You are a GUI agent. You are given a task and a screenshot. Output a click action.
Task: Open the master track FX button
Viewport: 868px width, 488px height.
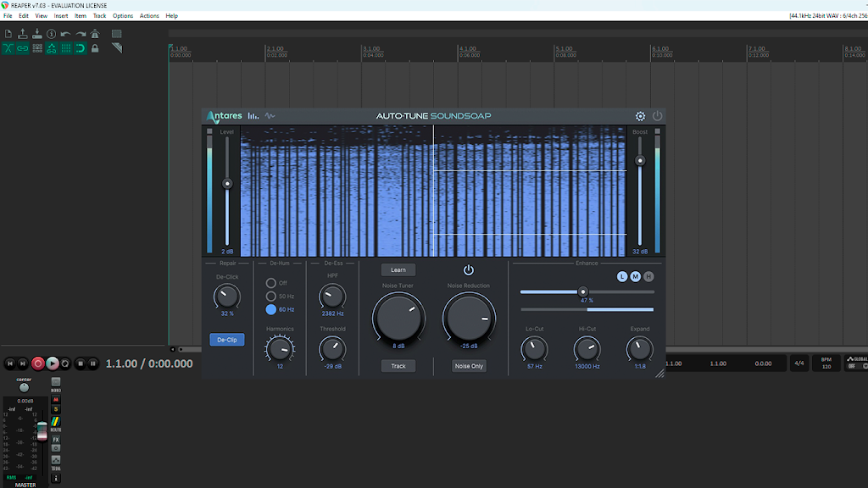point(55,440)
